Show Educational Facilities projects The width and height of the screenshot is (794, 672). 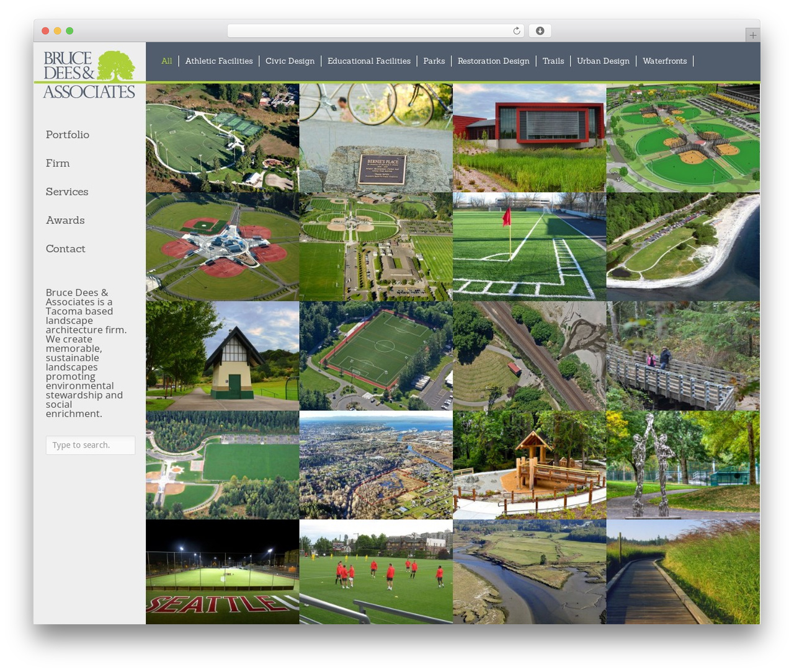369,61
